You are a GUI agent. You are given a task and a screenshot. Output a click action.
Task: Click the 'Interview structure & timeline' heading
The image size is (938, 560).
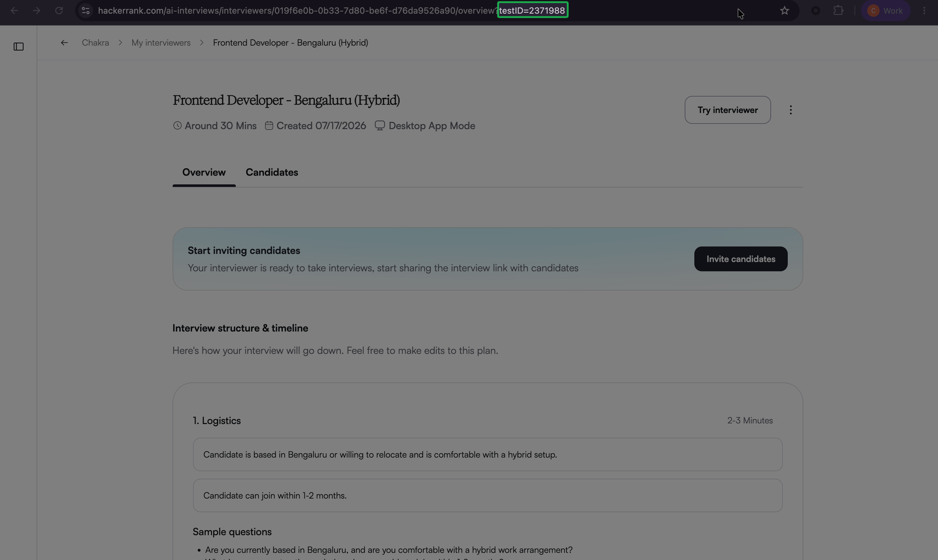240,328
